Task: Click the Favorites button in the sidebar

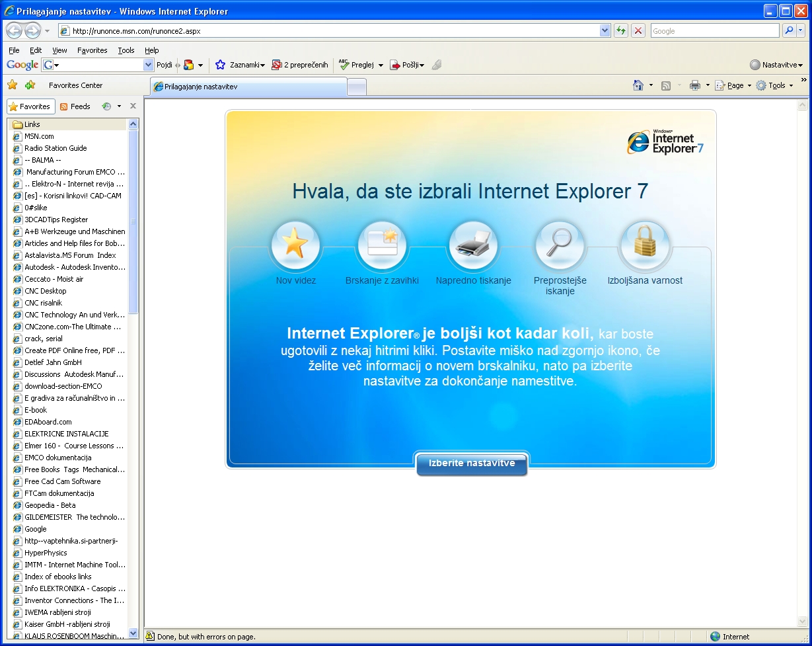Action: (30, 106)
